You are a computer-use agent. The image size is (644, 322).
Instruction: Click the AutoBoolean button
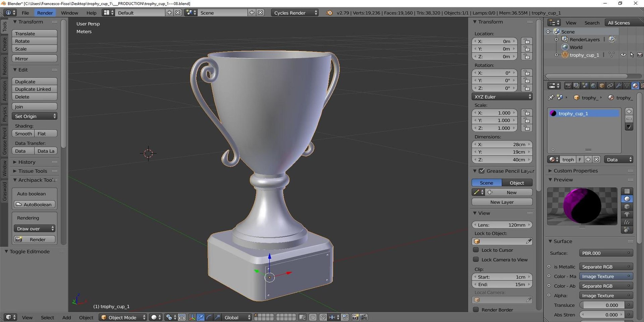[x=35, y=204]
